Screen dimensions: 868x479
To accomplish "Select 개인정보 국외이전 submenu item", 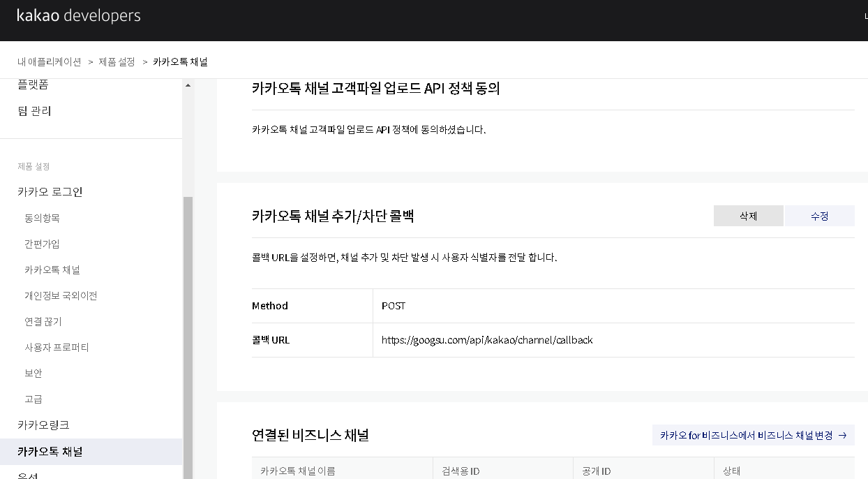I will (x=61, y=295).
